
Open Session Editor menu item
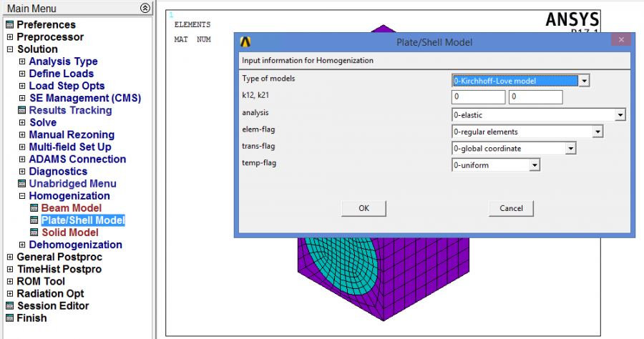coord(53,306)
